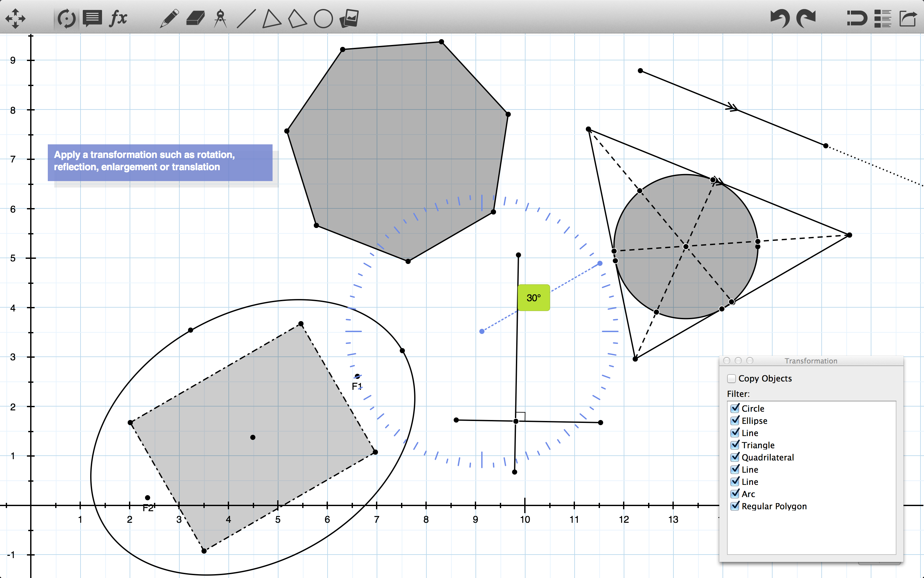Screen dimensions: 924x578
Task: Uncheck the Triangle filter checkbox
Action: coord(735,445)
